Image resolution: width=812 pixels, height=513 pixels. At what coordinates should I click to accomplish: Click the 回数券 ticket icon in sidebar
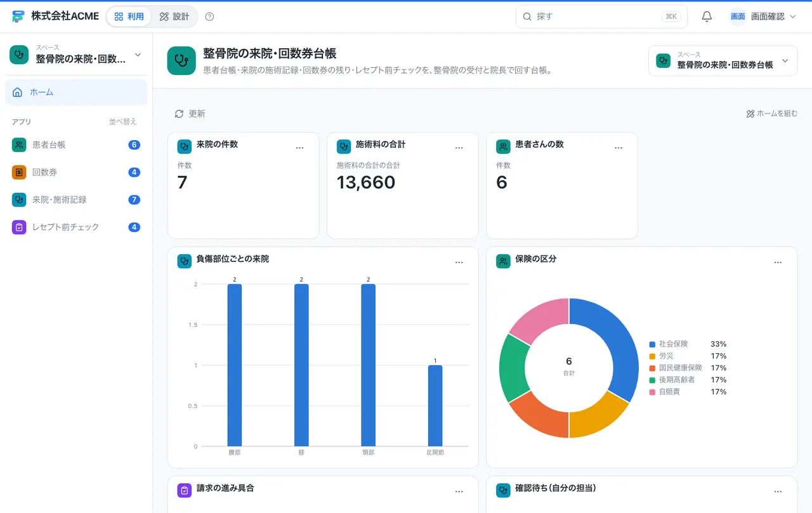pyautogui.click(x=19, y=172)
